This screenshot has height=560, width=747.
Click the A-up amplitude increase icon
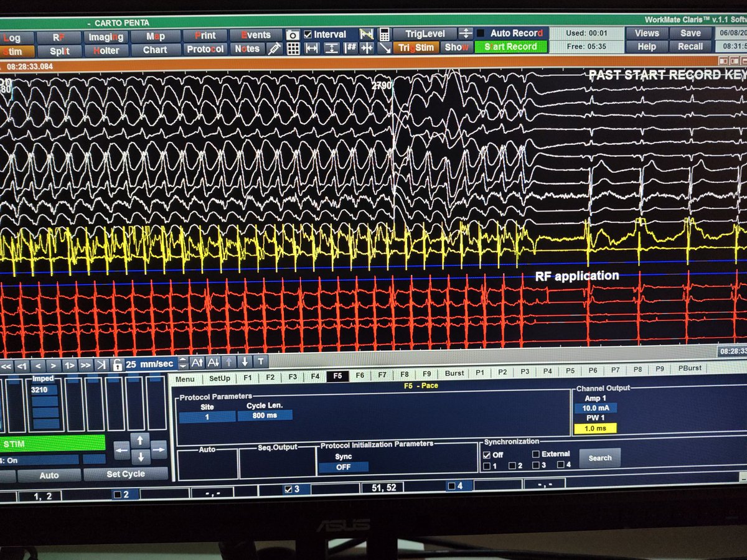tap(197, 362)
